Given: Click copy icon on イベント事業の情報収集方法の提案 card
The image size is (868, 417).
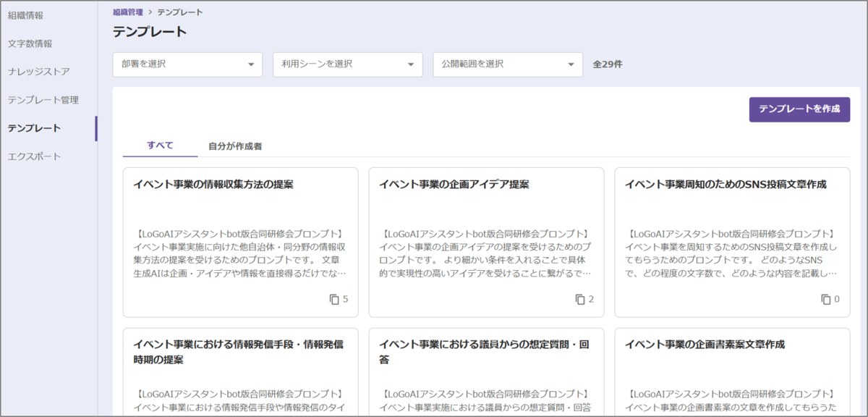Looking at the screenshot, I should tap(334, 299).
